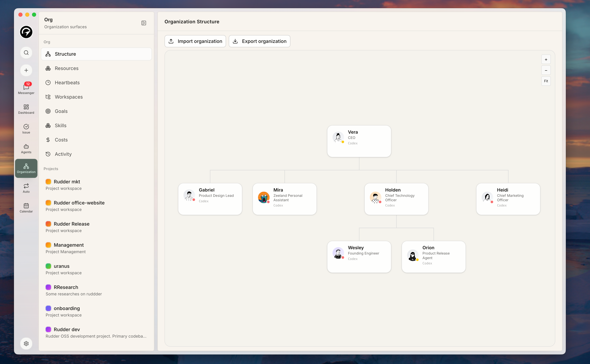Select Mira Zeeland Personal Assistant card
The image size is (590, 364).
pos(284,199)
